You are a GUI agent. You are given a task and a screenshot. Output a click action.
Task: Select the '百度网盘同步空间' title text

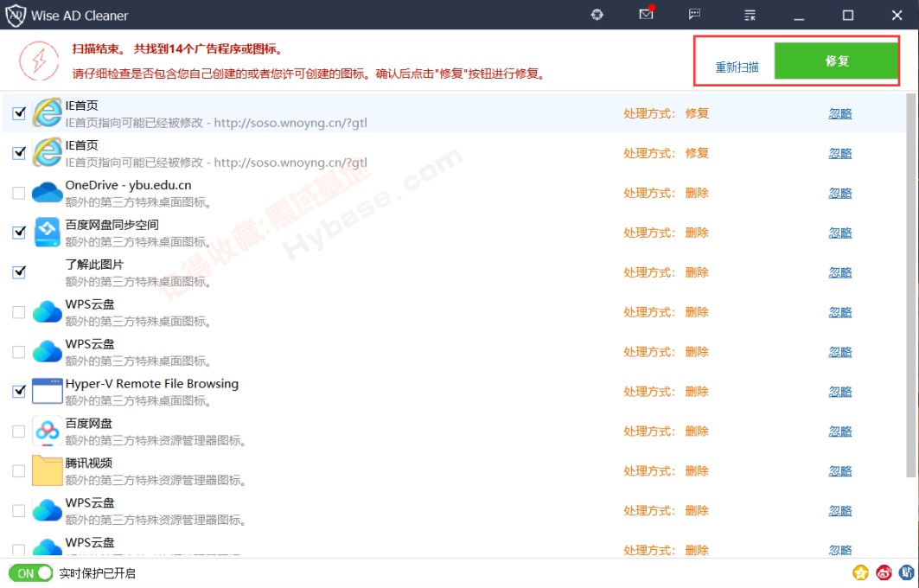pyautogui.click(x=112, y=225)
